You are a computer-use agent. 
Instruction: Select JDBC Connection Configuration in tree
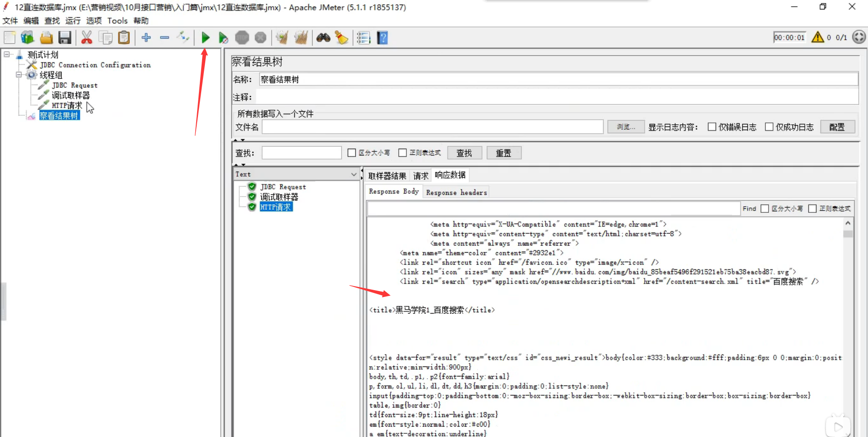[95, 65]
